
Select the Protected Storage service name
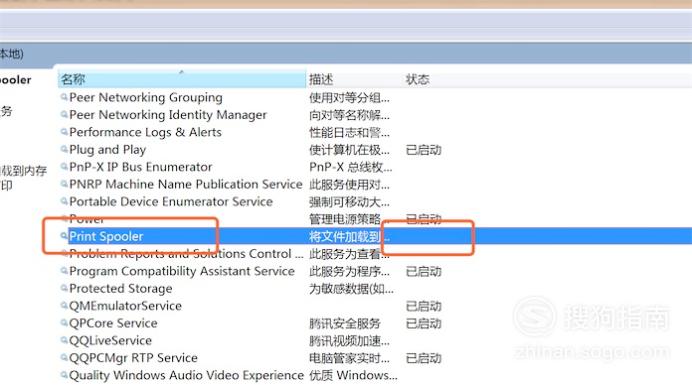pyautogui.click(x=120, y=288)
